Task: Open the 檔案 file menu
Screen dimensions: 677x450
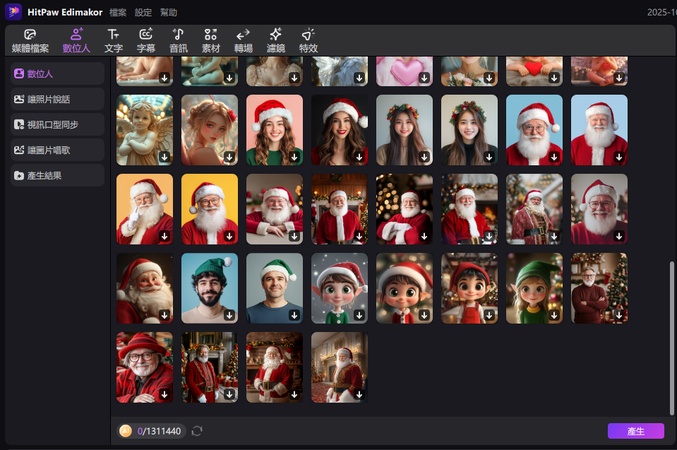Action: 117,12
